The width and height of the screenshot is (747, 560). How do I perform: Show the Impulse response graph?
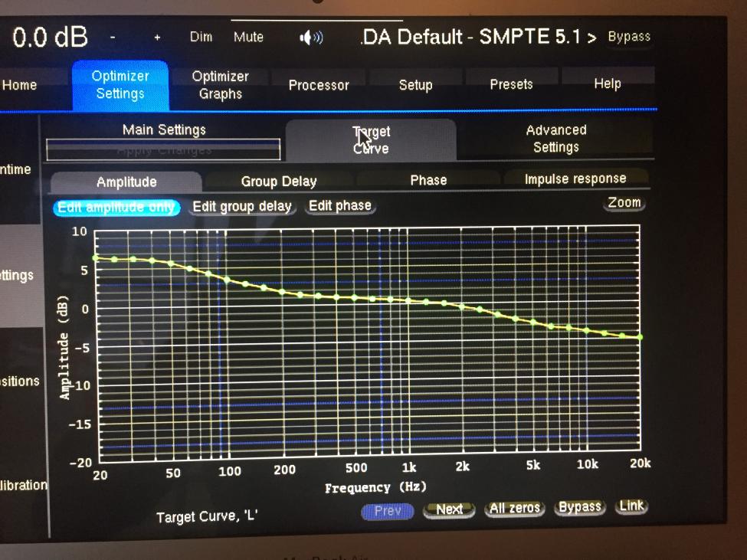click(x=575, y=178)
